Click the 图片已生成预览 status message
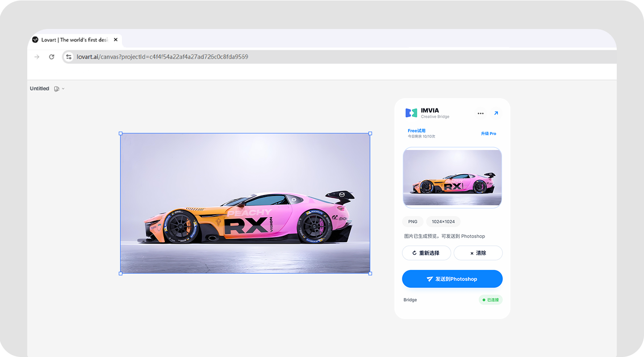644x357 pixels. 444,236
